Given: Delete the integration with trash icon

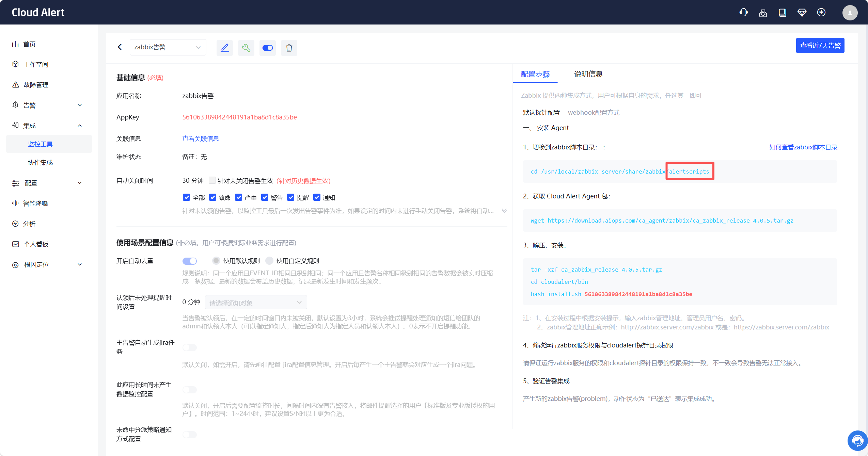Looking at the screenshot, I should [289, 48].
